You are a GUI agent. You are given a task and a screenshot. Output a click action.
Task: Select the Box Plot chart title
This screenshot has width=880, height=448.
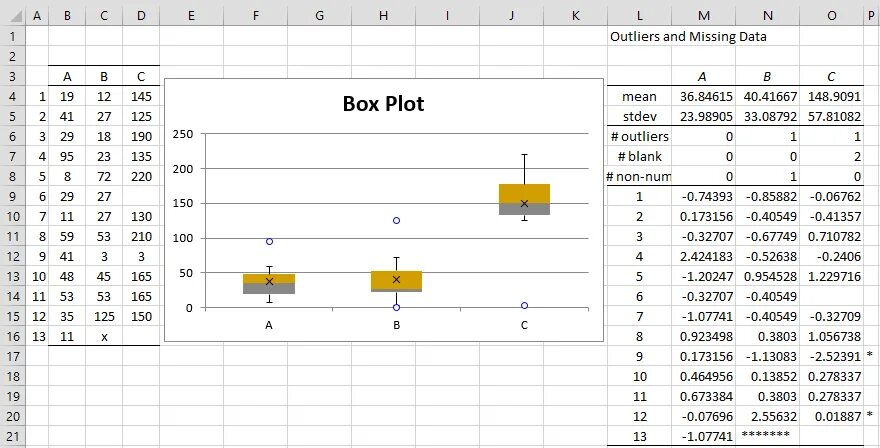pos(384,104)
